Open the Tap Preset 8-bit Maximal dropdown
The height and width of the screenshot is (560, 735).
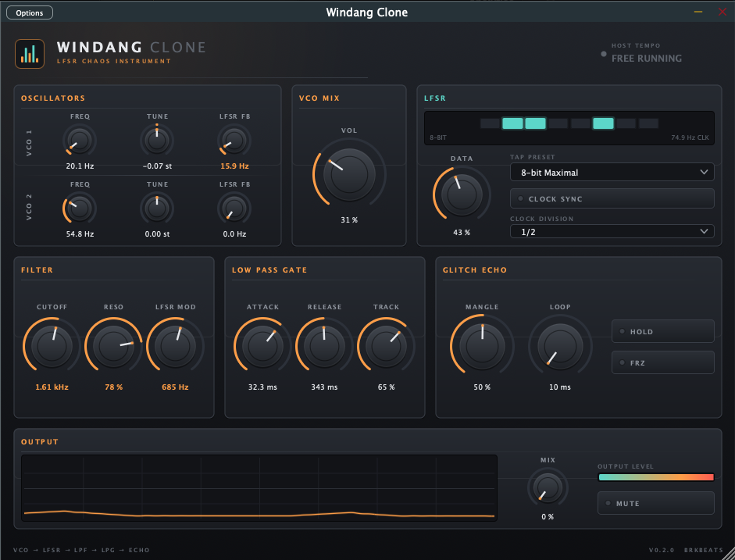click(612, 172)
